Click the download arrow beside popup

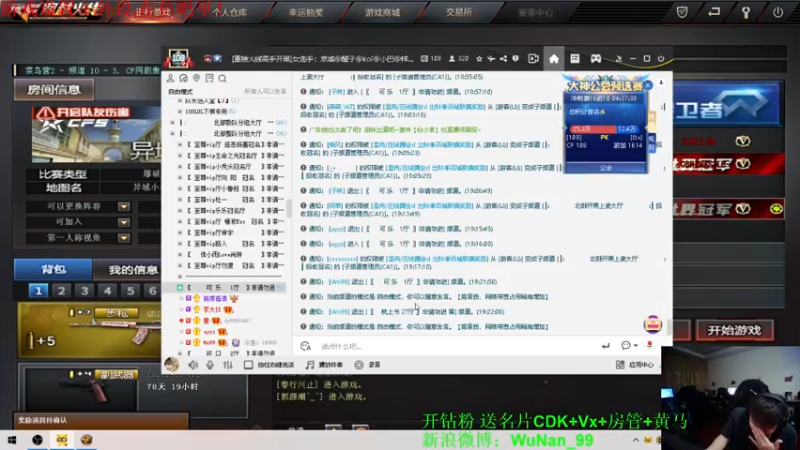(x=661, y=83)
